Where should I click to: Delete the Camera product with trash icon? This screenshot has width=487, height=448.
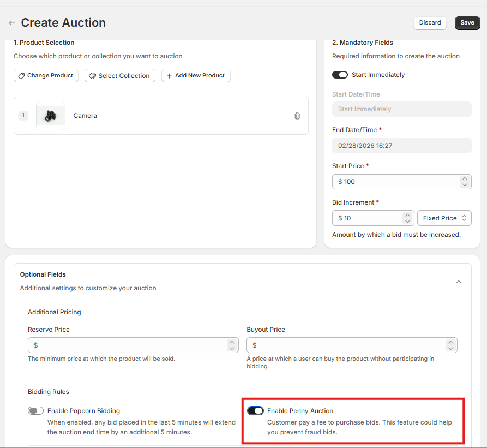[297, 116]
